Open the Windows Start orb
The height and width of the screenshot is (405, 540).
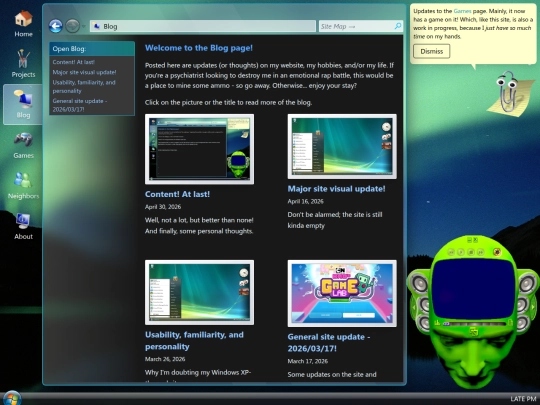pyautogui.click(x=11, y=398)
